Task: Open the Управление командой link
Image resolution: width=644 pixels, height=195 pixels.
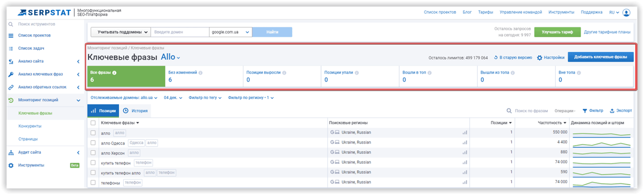Action: [x=521, y=12]
